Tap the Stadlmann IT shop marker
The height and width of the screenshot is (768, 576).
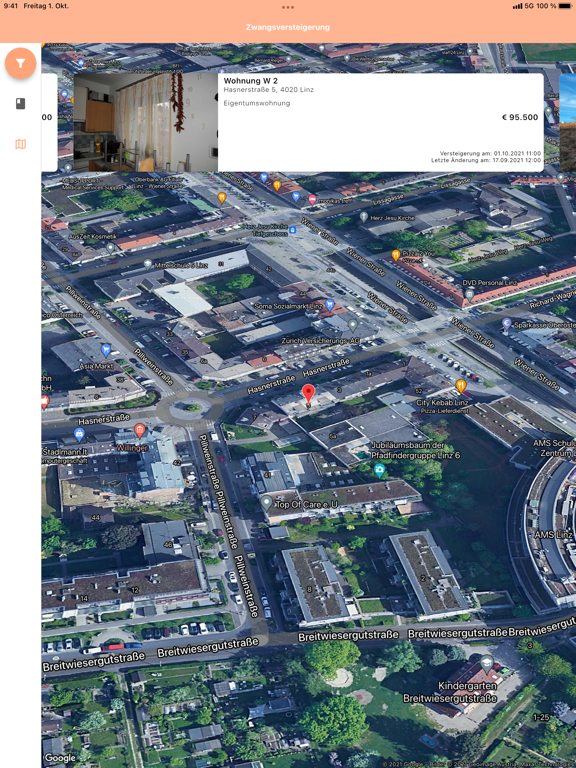79,433
